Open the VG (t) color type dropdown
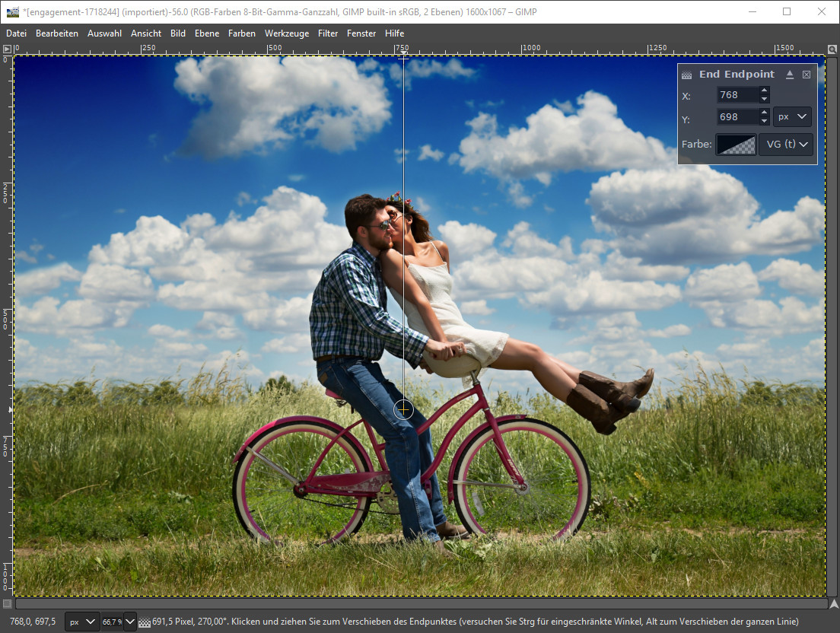 (786, 145)
